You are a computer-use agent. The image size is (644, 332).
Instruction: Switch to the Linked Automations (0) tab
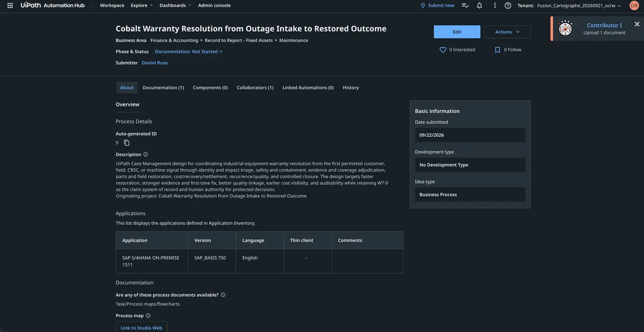308,88
